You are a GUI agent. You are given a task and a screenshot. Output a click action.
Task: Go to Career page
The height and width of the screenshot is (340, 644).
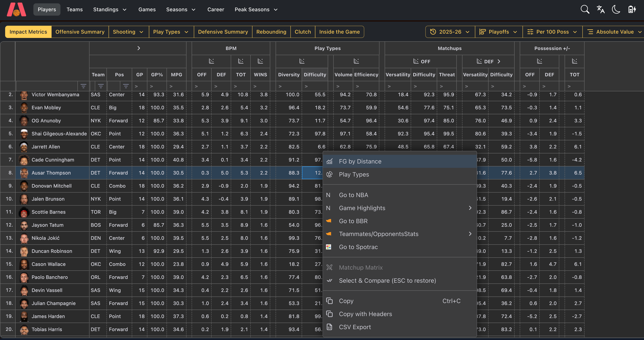click(x=216, y=9)
